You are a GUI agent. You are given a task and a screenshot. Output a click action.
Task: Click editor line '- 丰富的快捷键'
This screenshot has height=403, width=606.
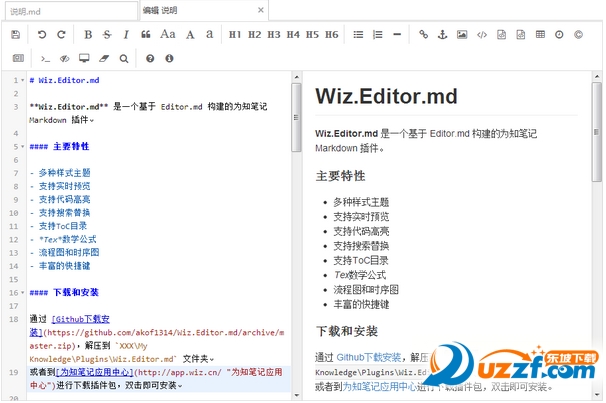click(x=60, y=266)
